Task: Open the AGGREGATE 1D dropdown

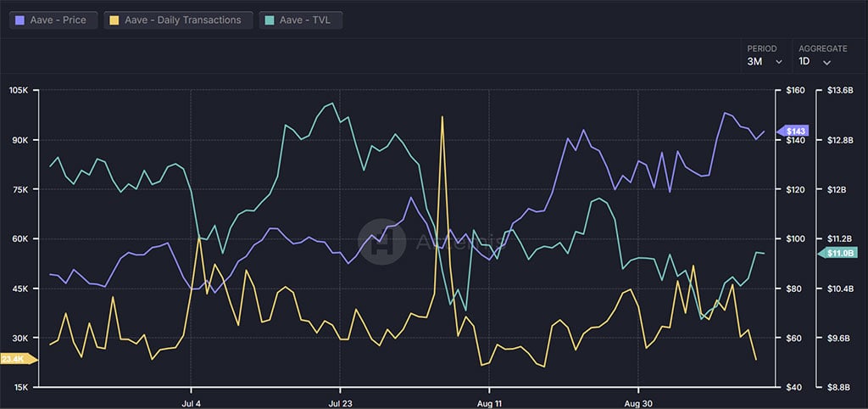Action: coord(822,55)
